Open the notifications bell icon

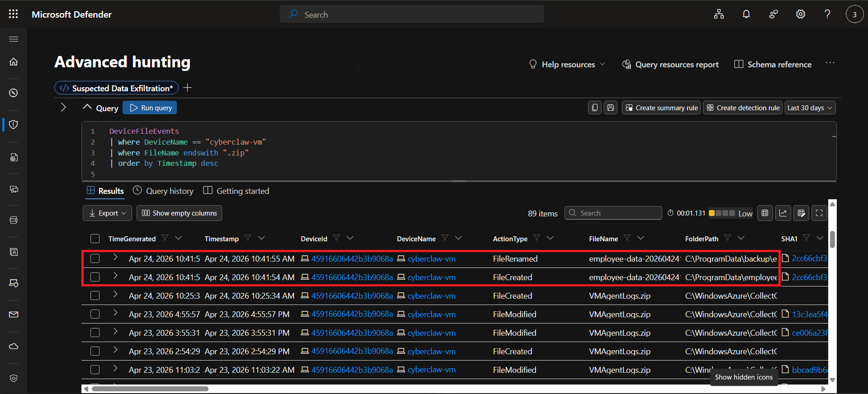point(746,14)
